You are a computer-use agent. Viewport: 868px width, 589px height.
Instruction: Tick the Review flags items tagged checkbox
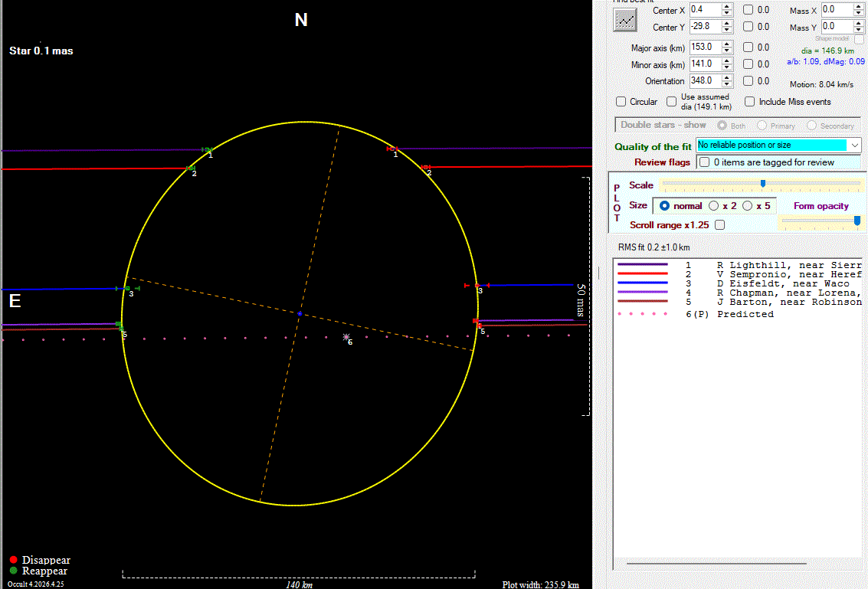coord(704,162)
